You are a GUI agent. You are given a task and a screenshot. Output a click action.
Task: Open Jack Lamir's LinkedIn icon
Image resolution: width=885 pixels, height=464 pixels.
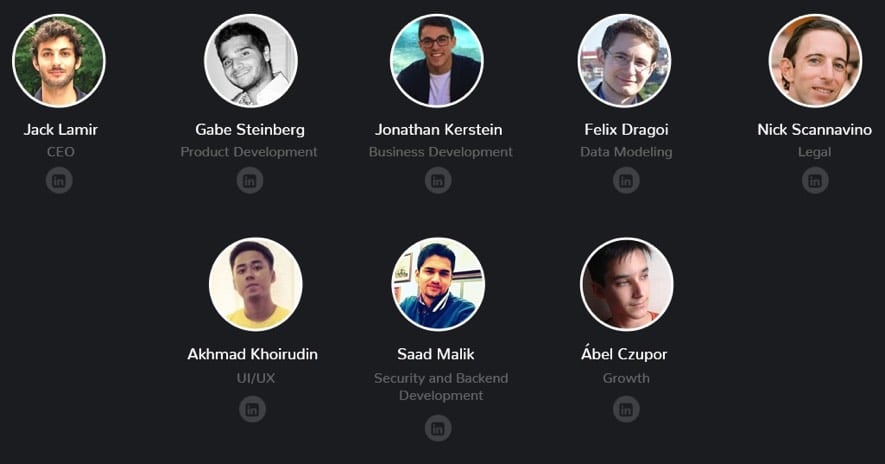click(x=59, y=181)
